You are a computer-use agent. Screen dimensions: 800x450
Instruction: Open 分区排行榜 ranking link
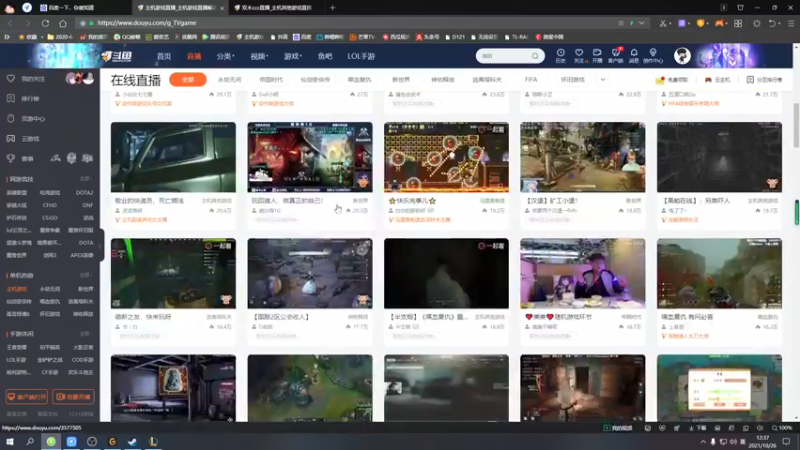764,80
